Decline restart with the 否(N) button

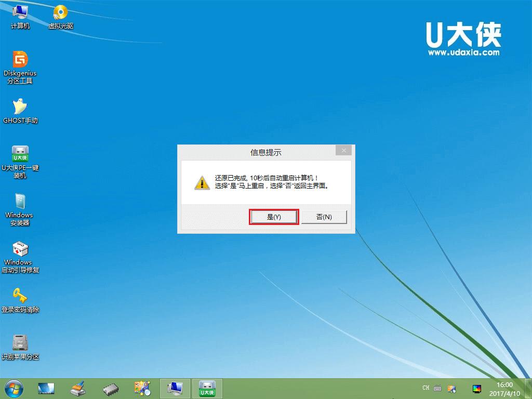[324, 217]
